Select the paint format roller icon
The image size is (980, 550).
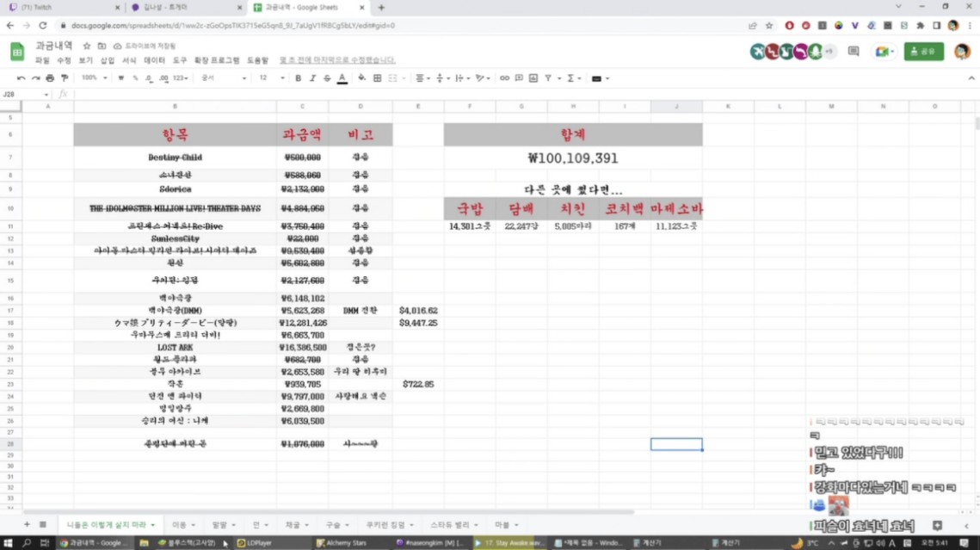65,78
